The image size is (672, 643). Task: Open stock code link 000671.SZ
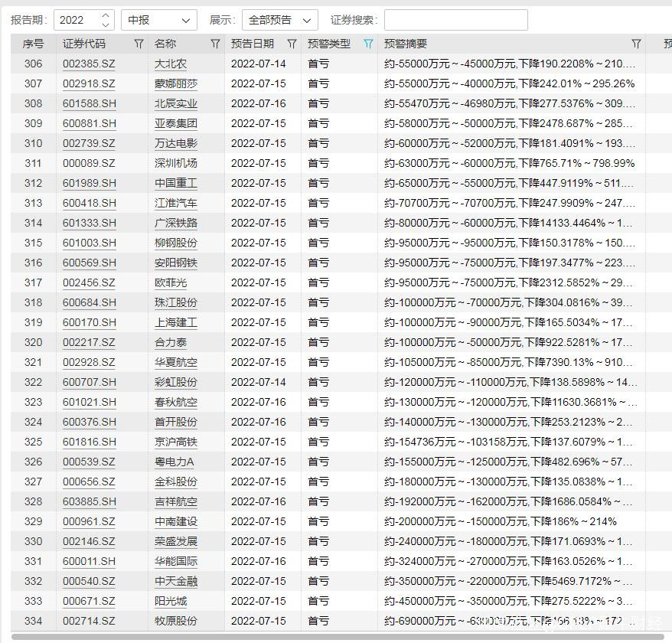89,601
